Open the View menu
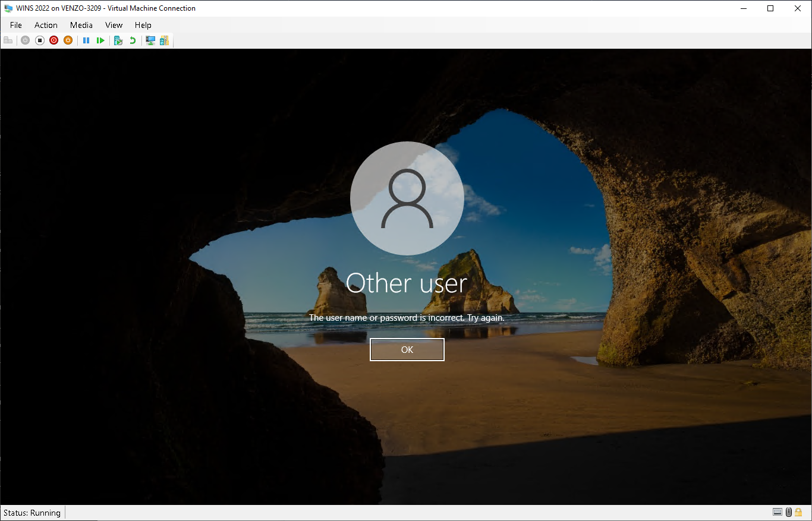 pos(114,25)
